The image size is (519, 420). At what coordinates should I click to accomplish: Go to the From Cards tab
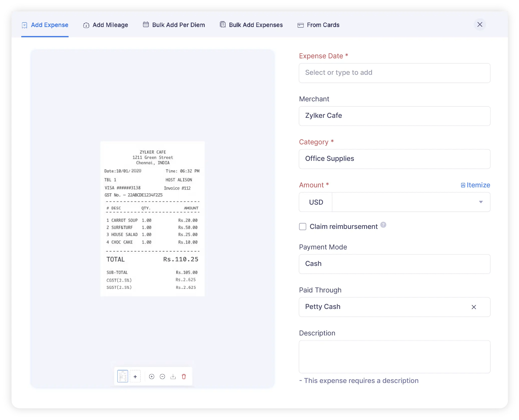318,25
